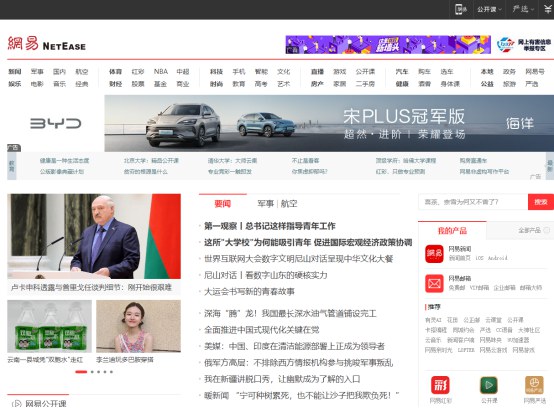
Task: Open the purple promotional banner
Action: click(388, 45)
